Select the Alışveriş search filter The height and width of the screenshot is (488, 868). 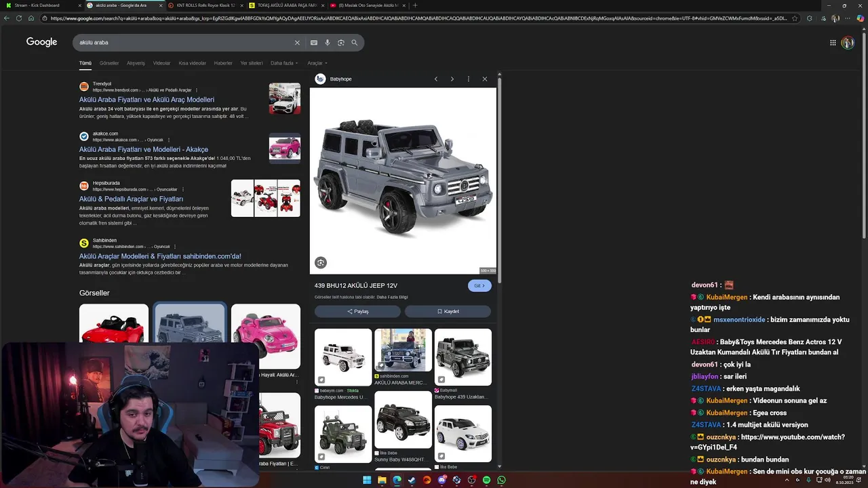coord(136,63)
